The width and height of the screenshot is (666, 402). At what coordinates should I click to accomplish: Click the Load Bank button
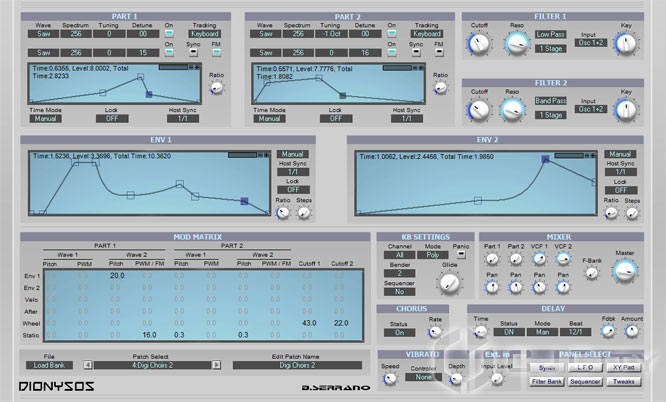point(49,365)
